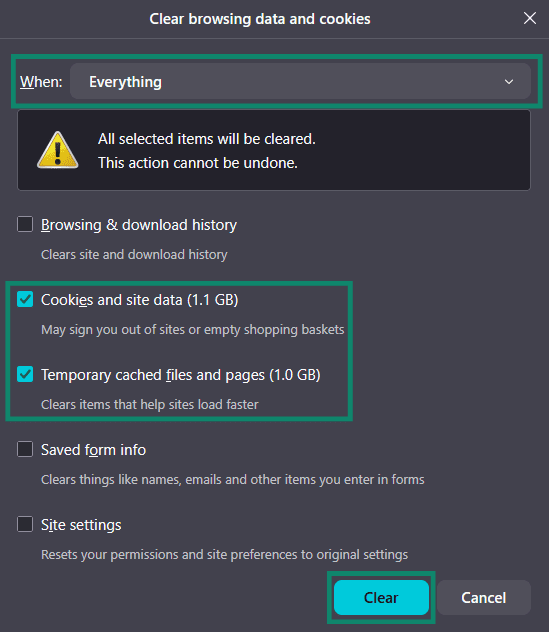Click the yellow warning triangle icon
Viewport: 549px width, 632px height.
[58, 150]
